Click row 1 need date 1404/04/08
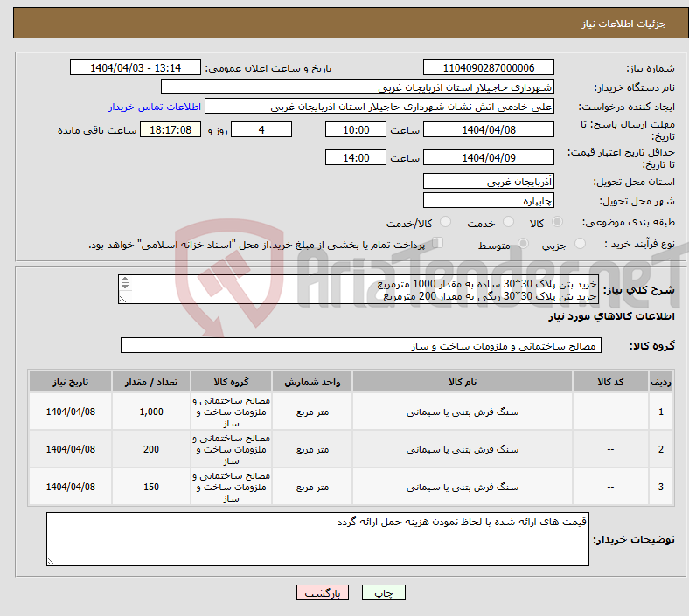Image resolution: width=689 pixels, height=616 pixels. (70, 412)
